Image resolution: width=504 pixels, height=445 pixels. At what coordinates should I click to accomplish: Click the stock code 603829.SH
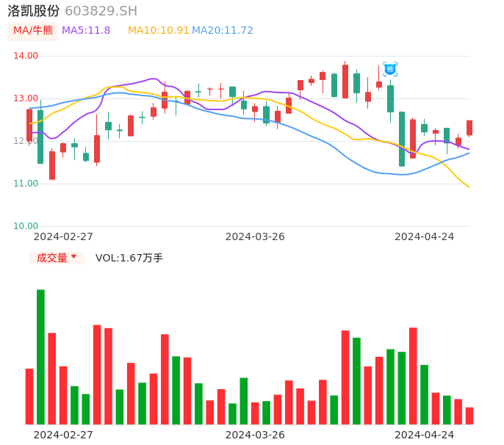[x=101, y=11]
